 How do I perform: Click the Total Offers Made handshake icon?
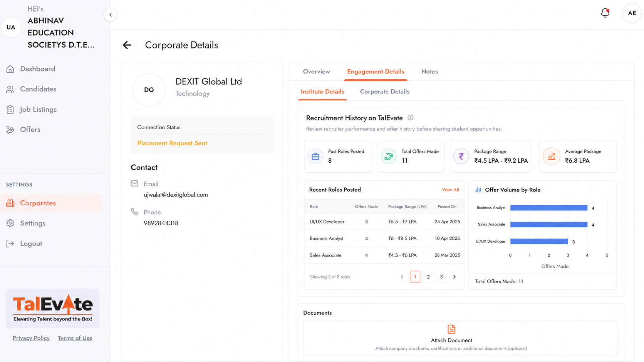(x=389, y=157)
